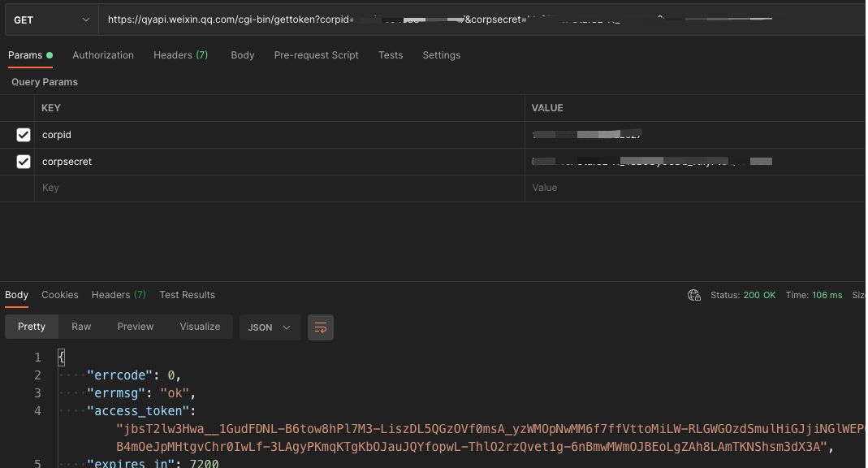Screen dimensions: 868x468
Task: Click the corpsecret key cell
Action: click(x=279, y=162)
